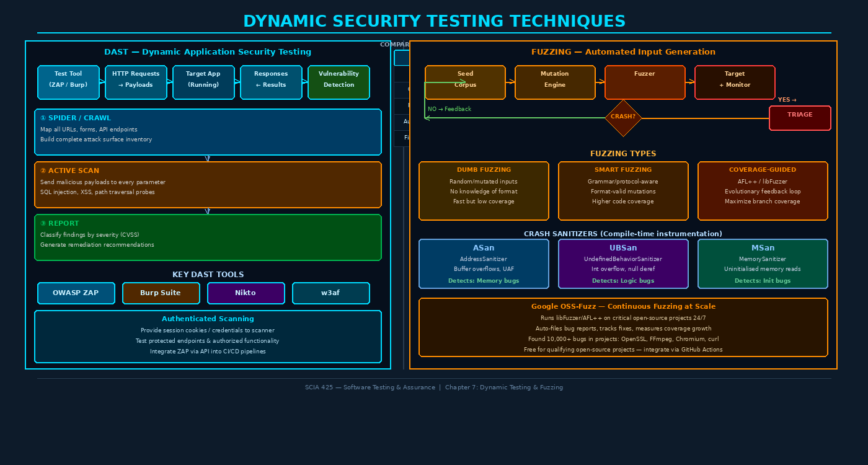Select the Test Tool (ZAP / Burp) node

pyautogui.click(x=68, y=82)
